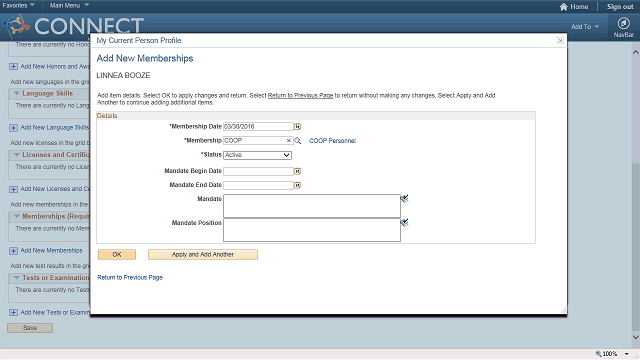Spell check the Mandate text box

(x=404, y=199)
